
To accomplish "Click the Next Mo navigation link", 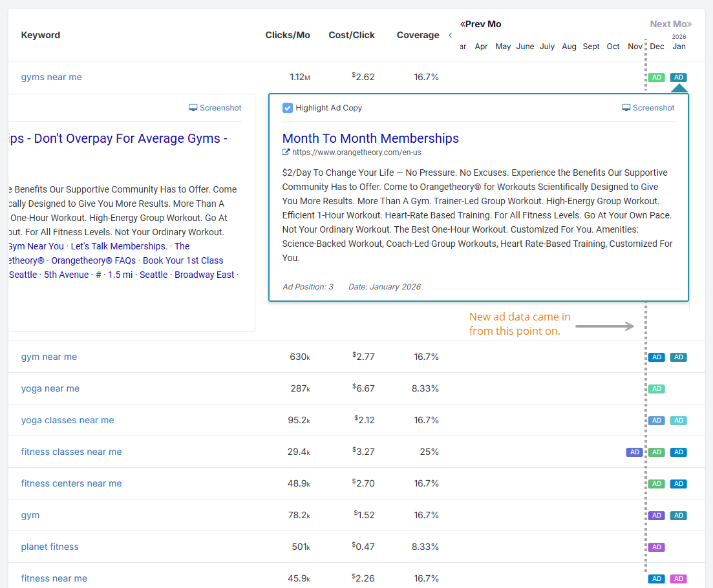I will click(670, 24).
